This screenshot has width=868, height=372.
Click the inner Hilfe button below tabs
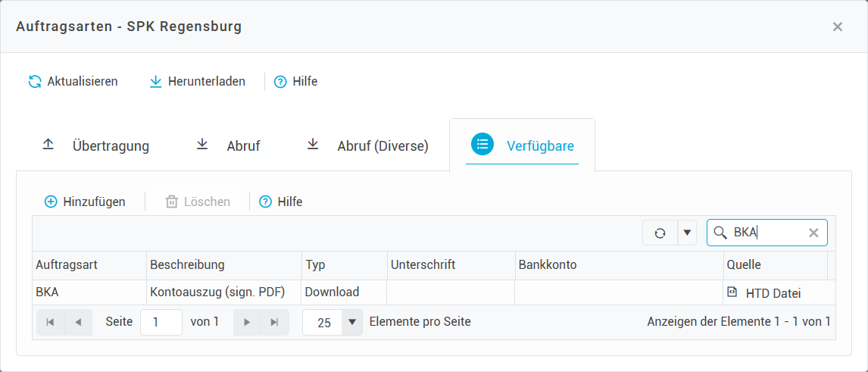[281, 202]
